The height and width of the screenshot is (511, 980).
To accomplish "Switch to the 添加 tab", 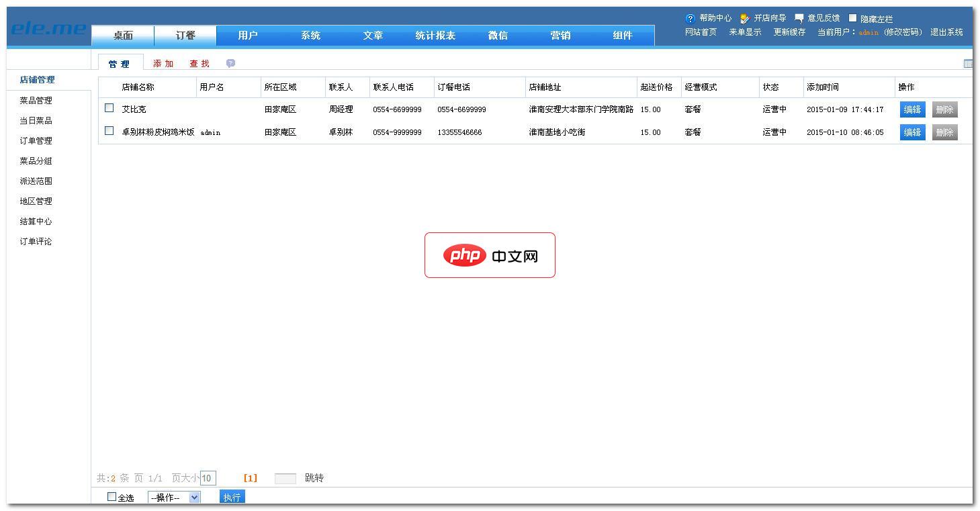I will coord(163,63).
